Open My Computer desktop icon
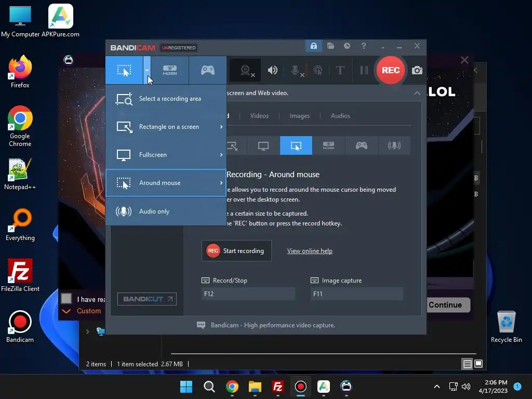532x399 pixels. (x=20, y=21)
